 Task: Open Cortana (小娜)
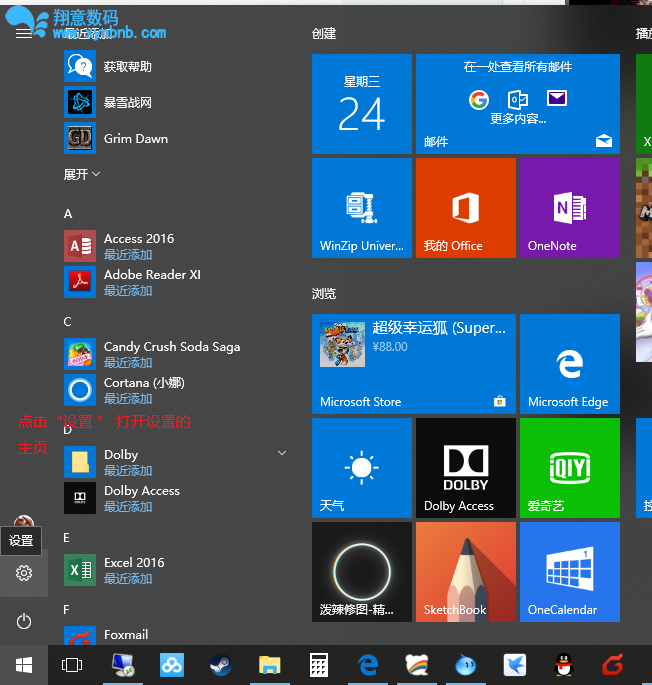175,390
